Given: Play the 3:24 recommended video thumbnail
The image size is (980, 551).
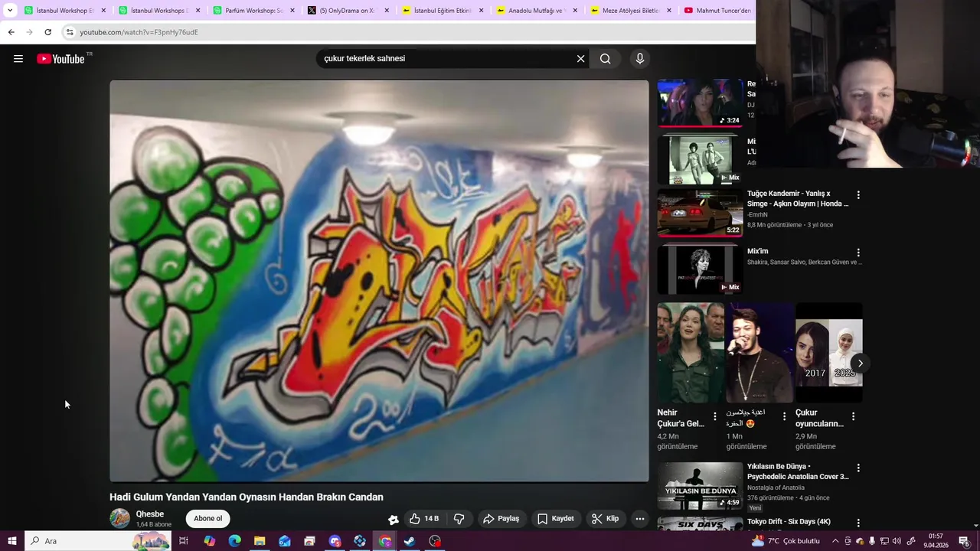Looking at the screenshot, I should (700, 103).
